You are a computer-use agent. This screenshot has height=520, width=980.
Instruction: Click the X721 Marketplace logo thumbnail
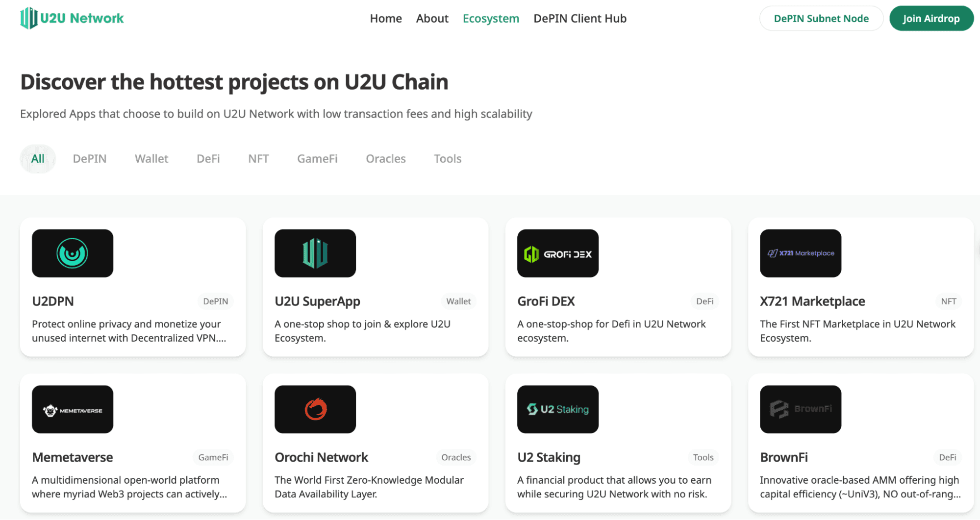pyautogui.click(x=801, y=253)
